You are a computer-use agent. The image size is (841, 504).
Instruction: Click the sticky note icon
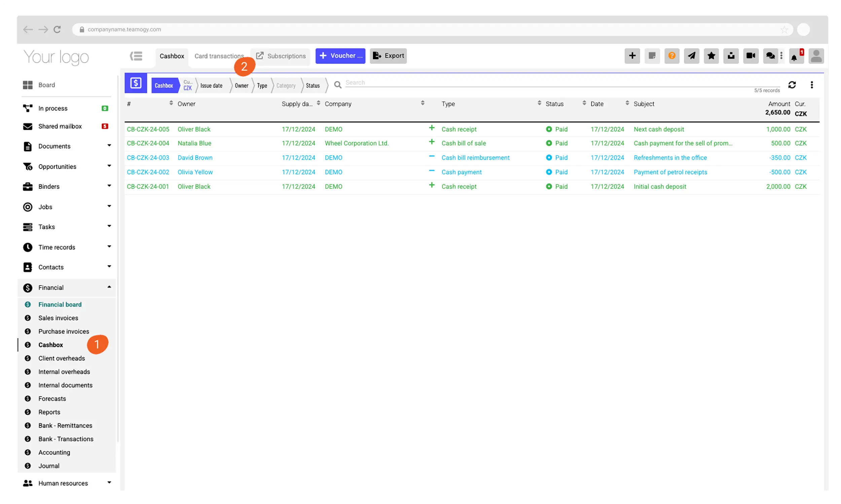click(652, 56)
